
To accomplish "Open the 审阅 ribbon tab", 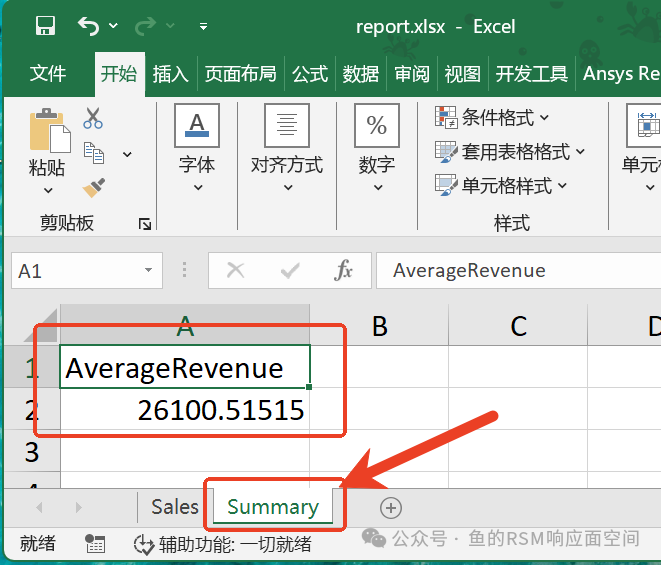I will (x=412, y=74).
